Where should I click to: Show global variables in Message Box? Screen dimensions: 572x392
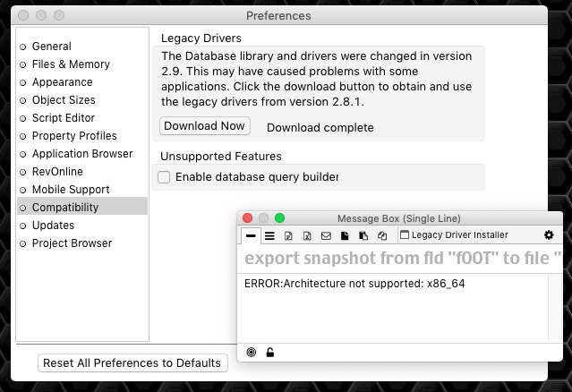click(307, 236)
